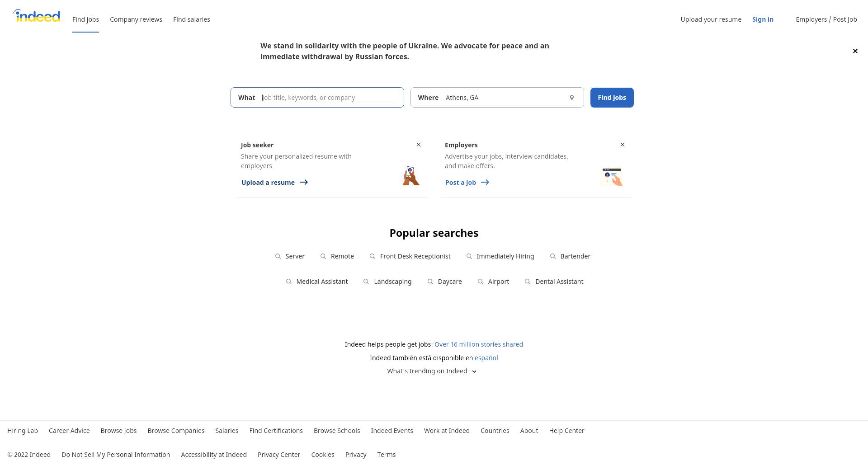
Task: Open About footer link
Action: coord(529,431)
